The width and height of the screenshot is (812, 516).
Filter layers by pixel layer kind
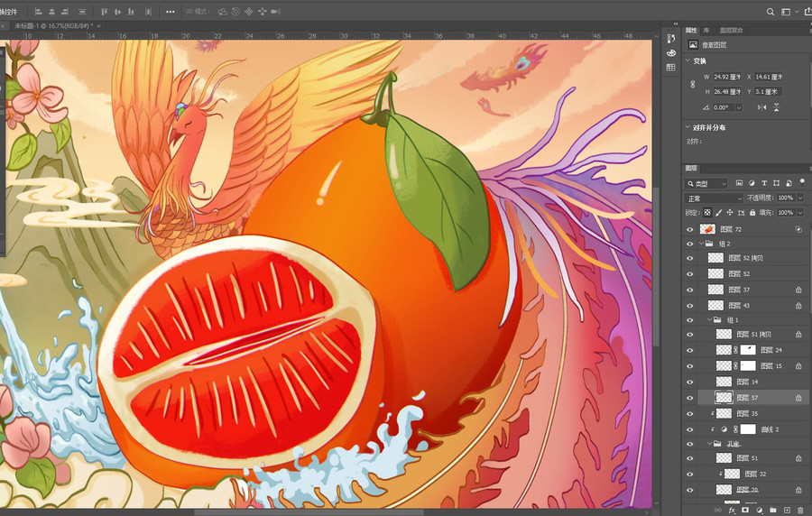(x=739, y=183)
